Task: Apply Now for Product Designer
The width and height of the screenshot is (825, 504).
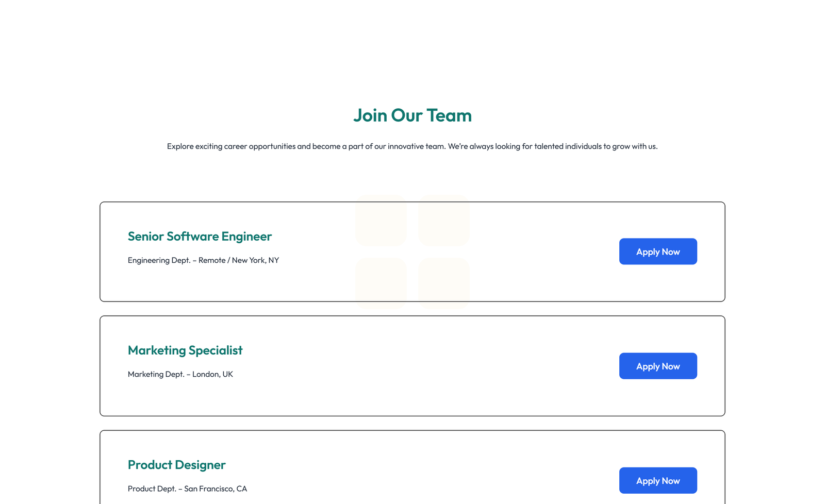Action: (658, 480)
